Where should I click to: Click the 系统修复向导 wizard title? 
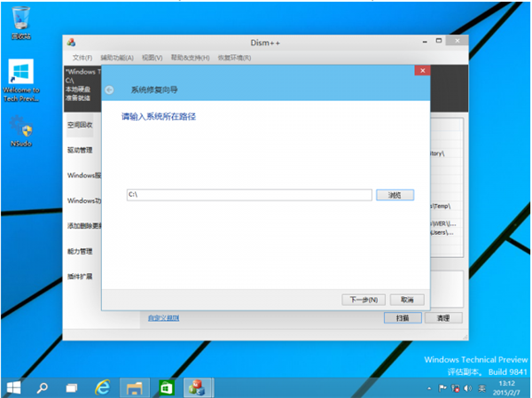pyautogui.click(x=154, y=90)
